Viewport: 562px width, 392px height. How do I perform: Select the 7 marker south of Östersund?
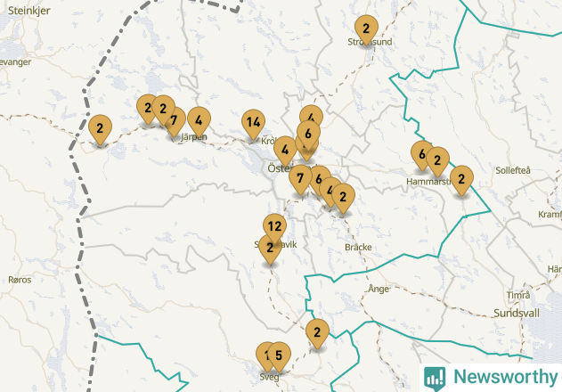pos(300,179)
